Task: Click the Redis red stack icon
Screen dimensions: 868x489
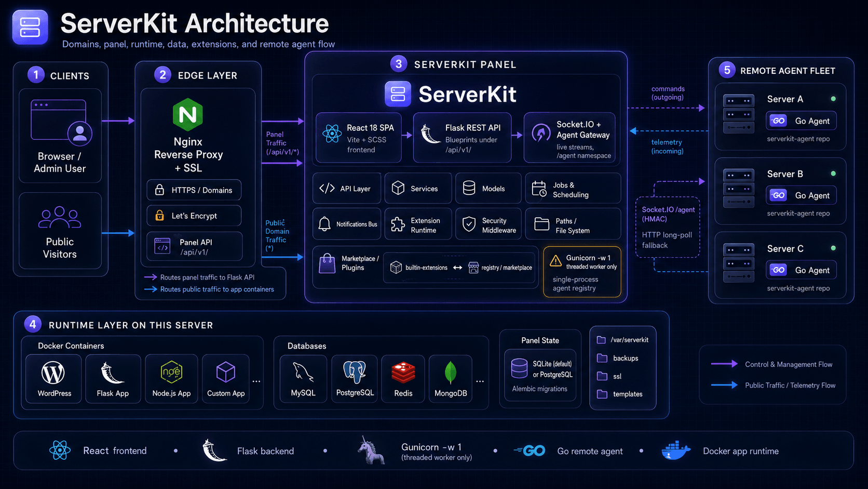Action: coord(403,373)
